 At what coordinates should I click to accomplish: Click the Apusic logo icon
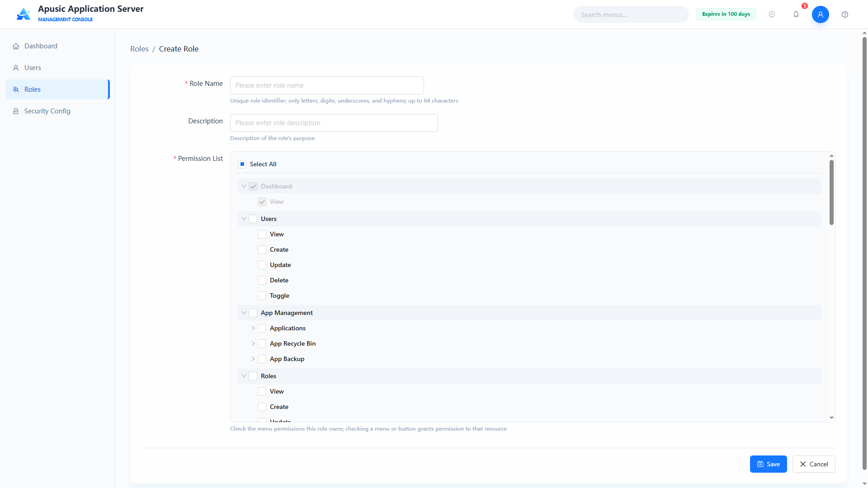tap(24, 14)
